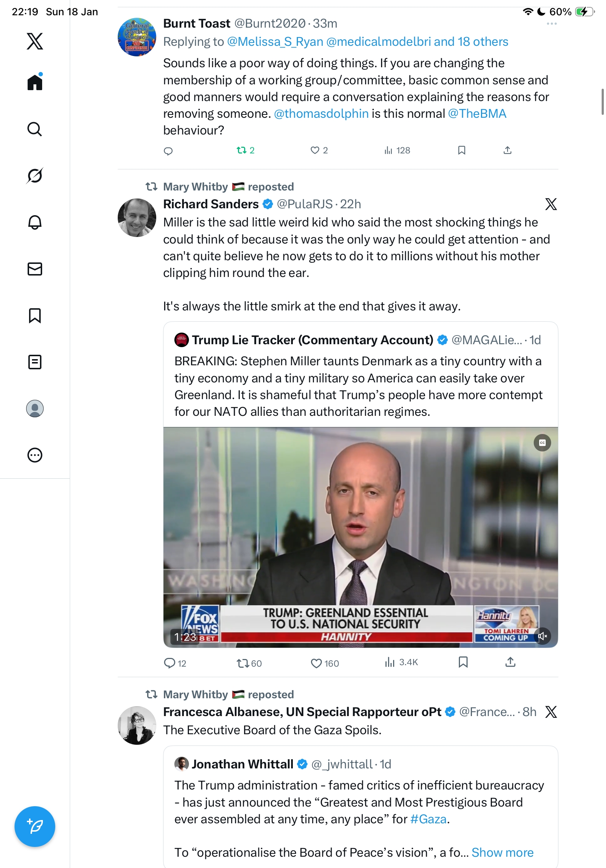The image size is (606, 868).
Task: Toggle closed captions on the video
Action: pyautogui.click(x=542, y=443)
